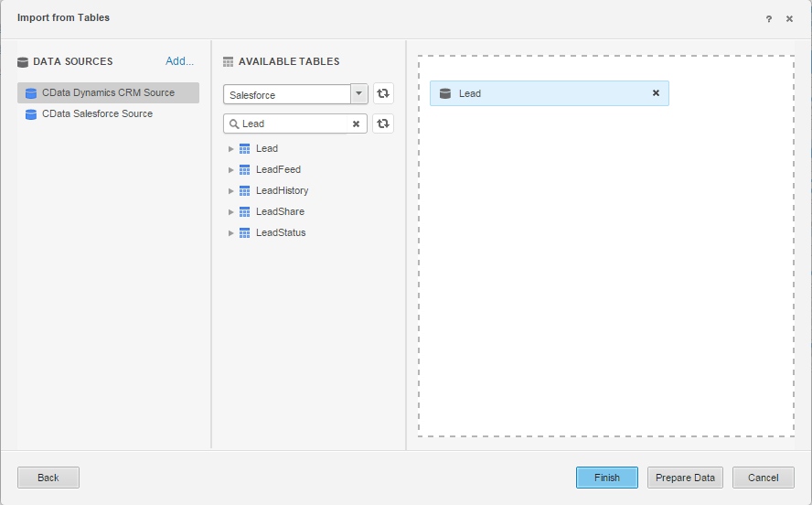
Task: Open the Salesforce schema dropdown
Action: (358, 94)
